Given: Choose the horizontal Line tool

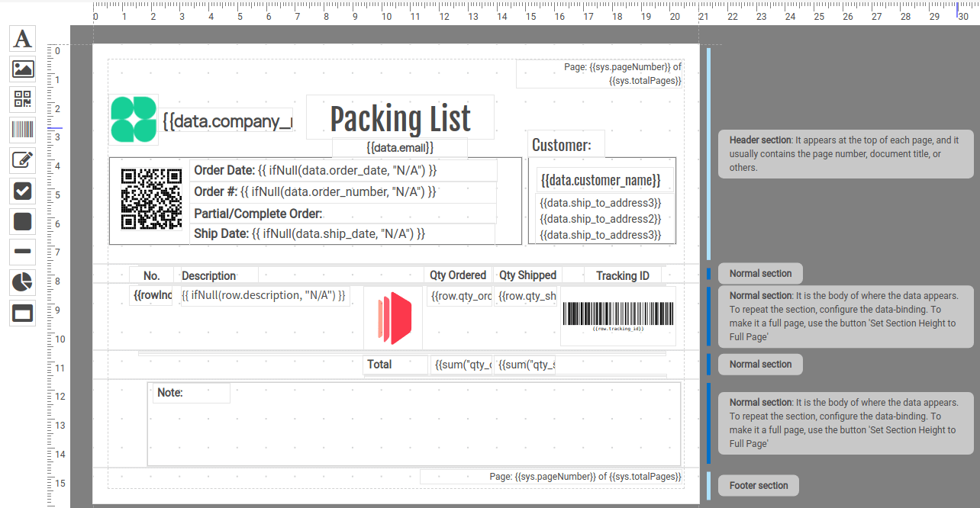Looking at the screenshot, I should click(23, 251).
